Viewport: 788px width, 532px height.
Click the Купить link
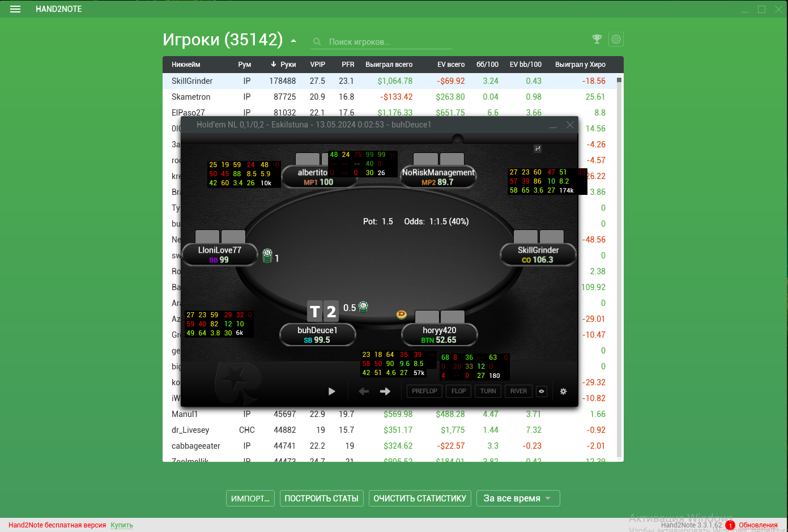[x=122, y=525]
